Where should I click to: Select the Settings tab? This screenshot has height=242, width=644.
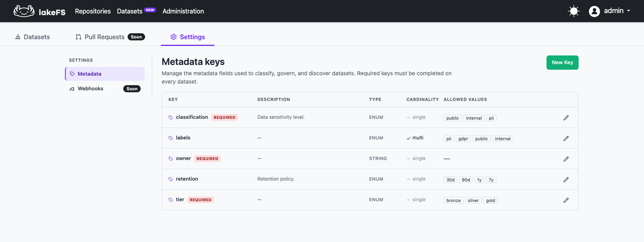pyautogui.click(x=187, y=37)
